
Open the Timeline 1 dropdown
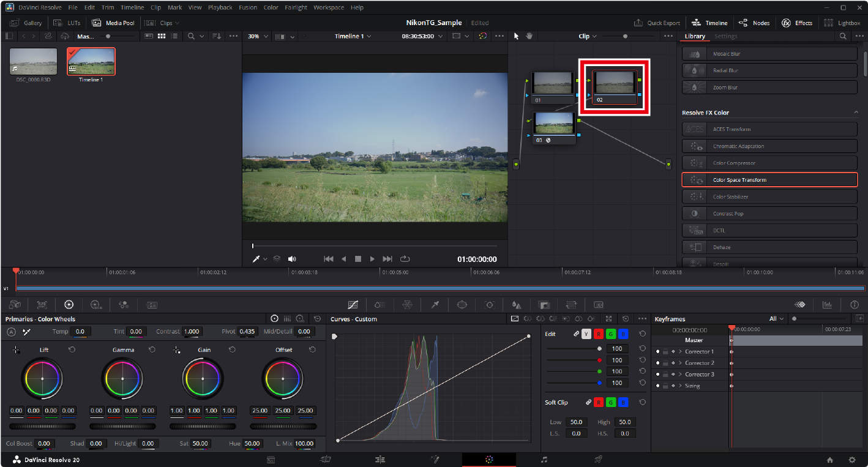coord(353,36)
